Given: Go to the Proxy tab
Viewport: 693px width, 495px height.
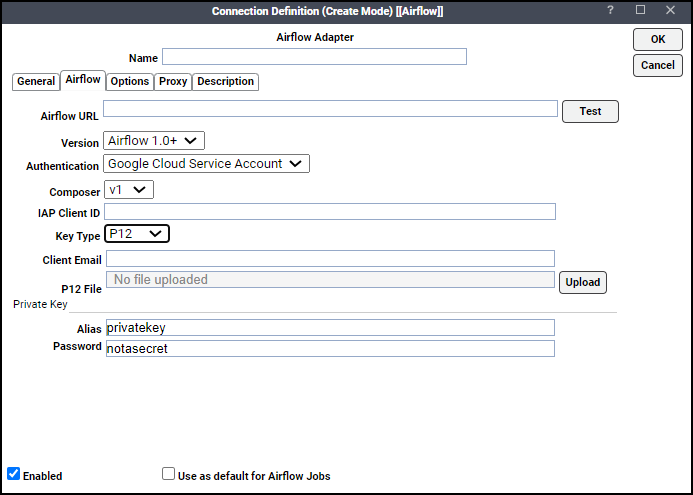Looking at the screenshot, I should 173,82.
